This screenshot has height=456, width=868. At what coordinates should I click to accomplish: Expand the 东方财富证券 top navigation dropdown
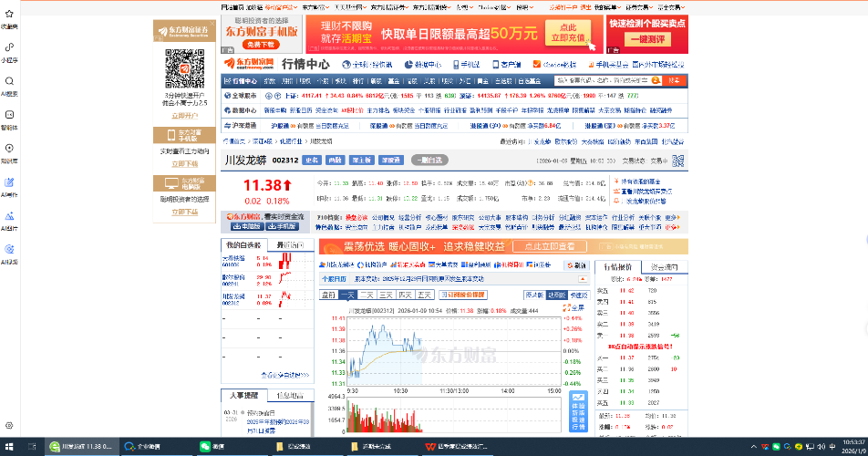389,7
